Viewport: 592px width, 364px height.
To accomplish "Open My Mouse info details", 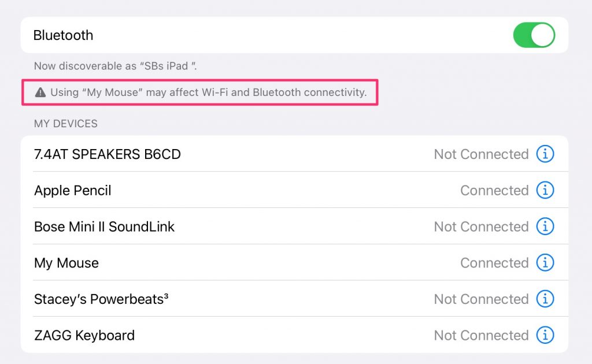I will pyautogui.click(x=545, y=262).
